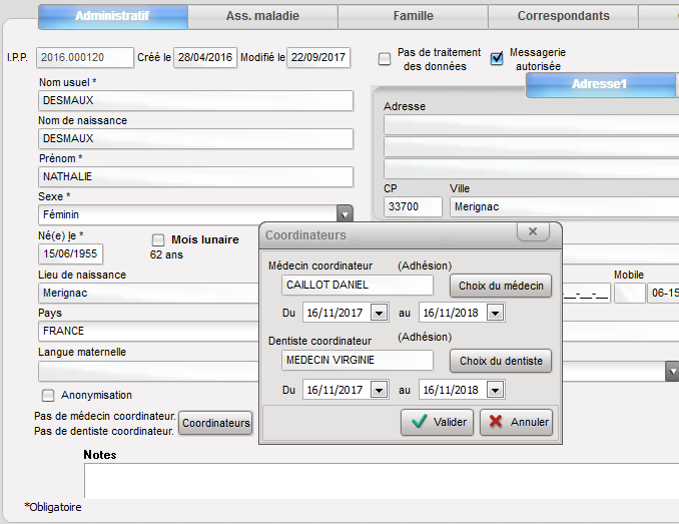679x524 pixels.
Task: Click the Modifié le date field
Action: [x=318, y=58]
